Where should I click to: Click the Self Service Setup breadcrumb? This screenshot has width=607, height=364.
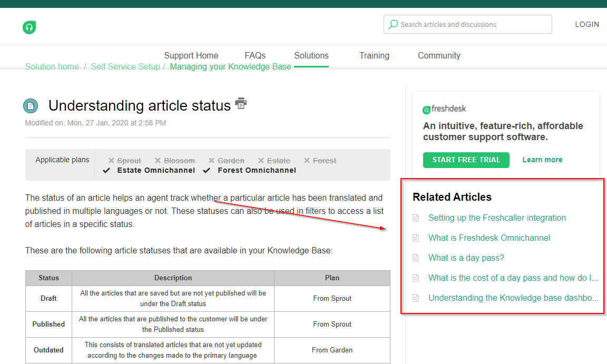coord(125,66)
